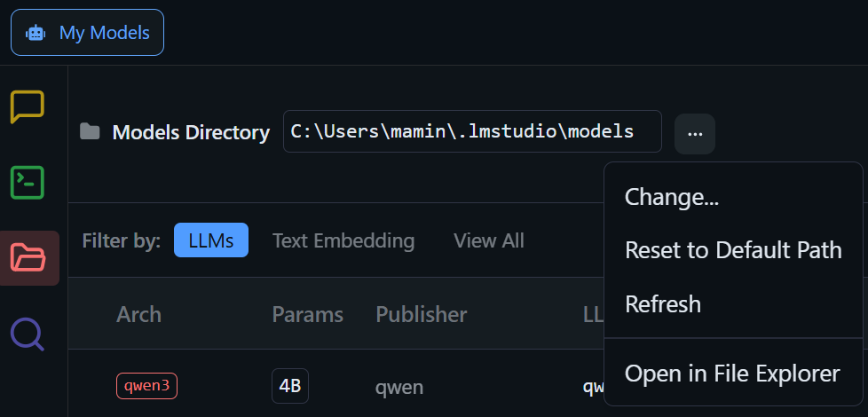Sort by the Arch column header
868x417 pixels.
(138, 314)
